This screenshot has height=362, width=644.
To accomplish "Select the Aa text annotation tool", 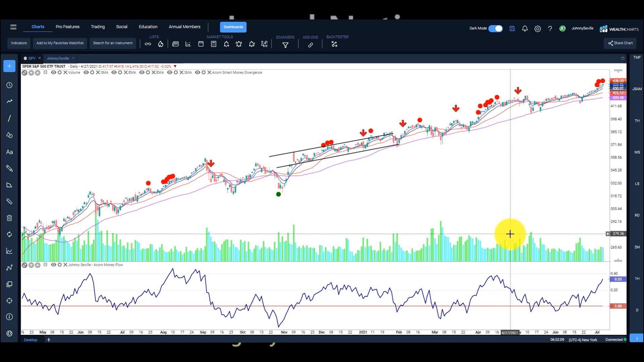I will tap(9, 152).
